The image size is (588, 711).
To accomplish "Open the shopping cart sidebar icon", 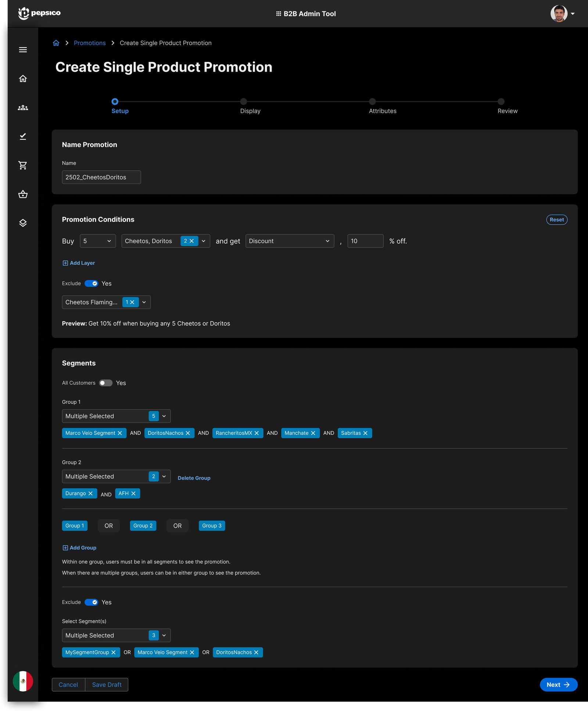I will [23, 165].
